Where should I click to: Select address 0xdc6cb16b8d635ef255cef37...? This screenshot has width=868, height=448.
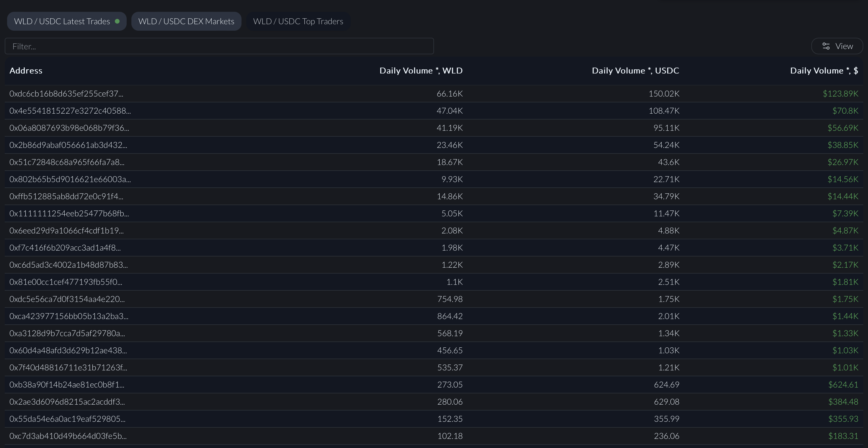click(66, 94)
